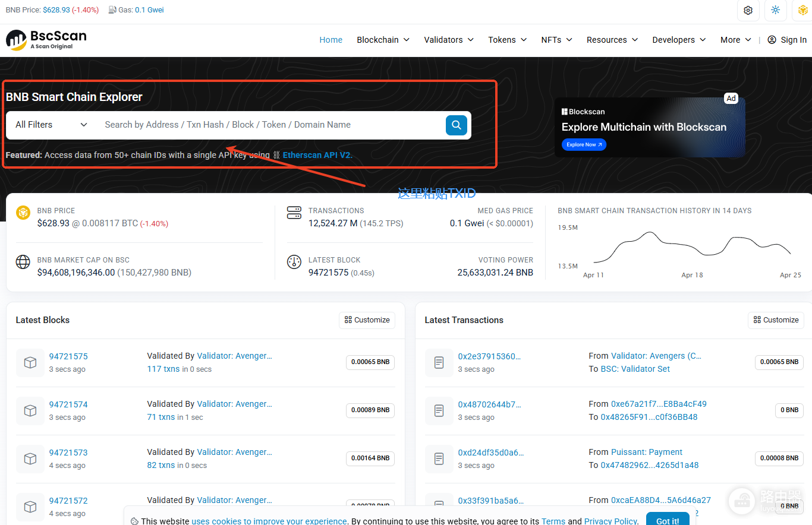
Task: Expand the Tokens menu
Action: pyautogui.click(x=508, y=40)
